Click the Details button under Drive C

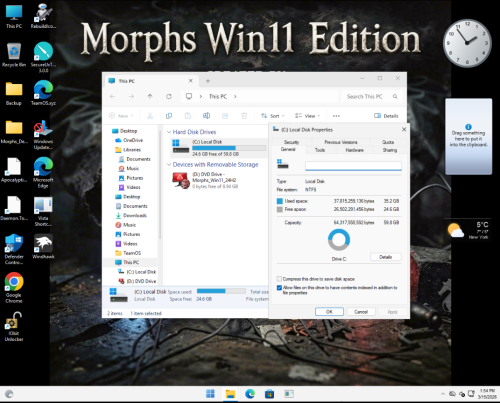(386, 257)
